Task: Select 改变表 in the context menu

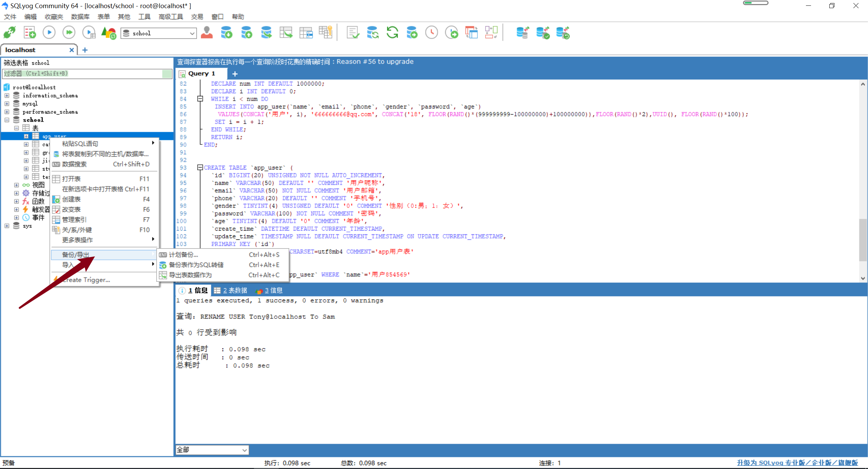Action: tap(104, 209)
